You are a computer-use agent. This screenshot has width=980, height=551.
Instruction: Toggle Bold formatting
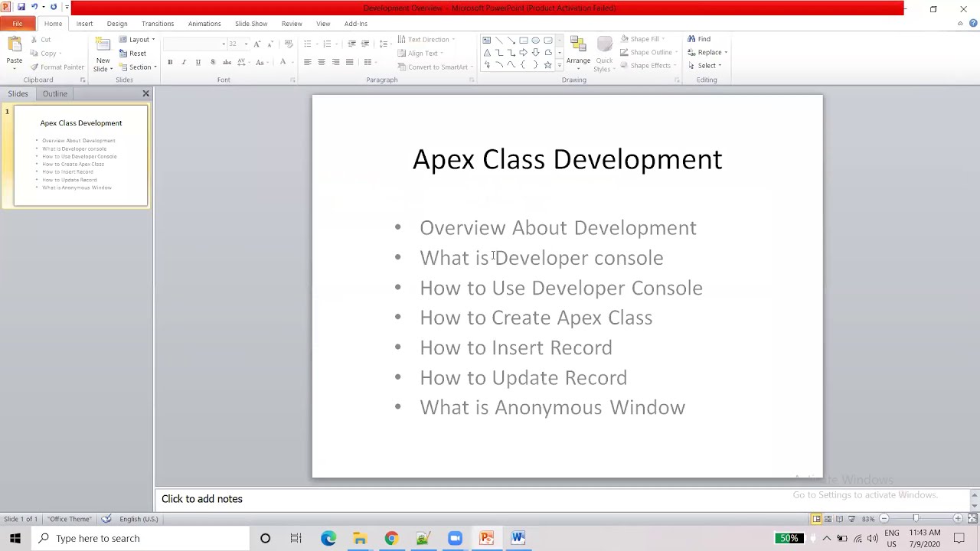tap(170, 62)
